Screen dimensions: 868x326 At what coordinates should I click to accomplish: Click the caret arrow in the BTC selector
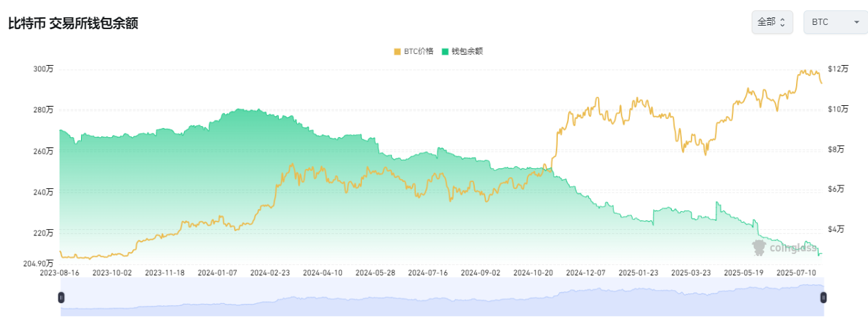click(x=856, y=23)
